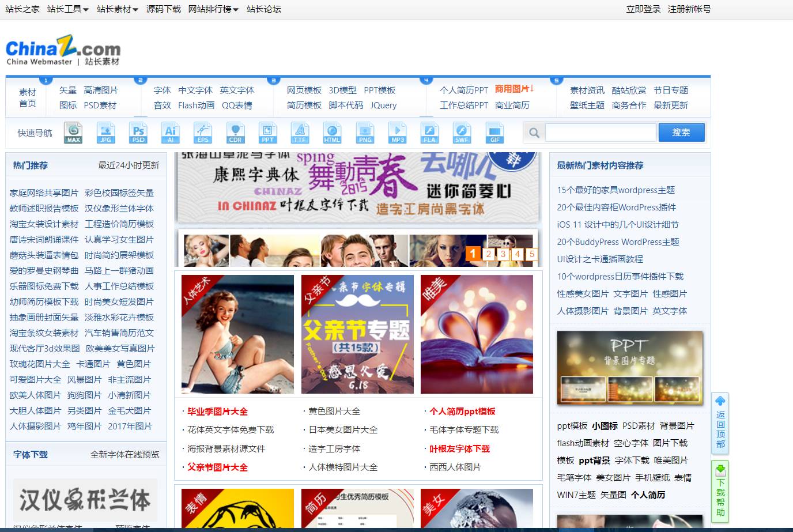Expand the 站长工具 dropdown menu
Viewport: 793px width, 532px height.
[x=65, y=9]
